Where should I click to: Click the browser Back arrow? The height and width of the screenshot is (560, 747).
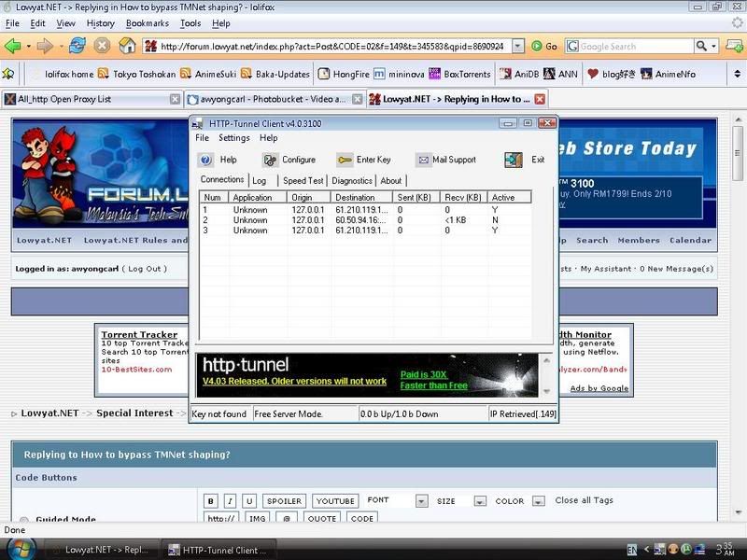13,46
